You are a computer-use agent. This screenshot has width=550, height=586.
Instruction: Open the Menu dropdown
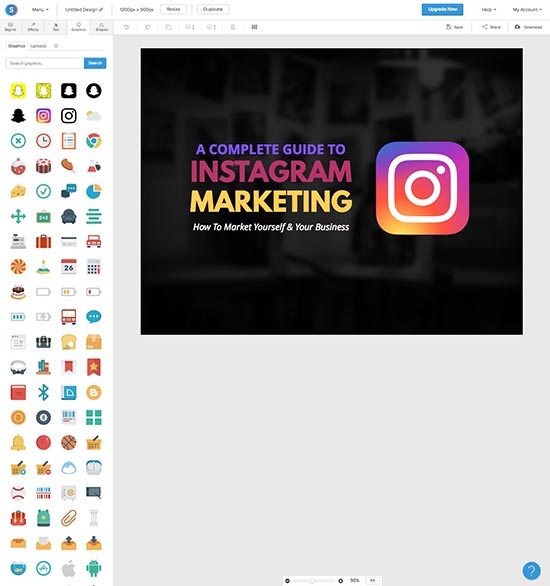(40, 9)
